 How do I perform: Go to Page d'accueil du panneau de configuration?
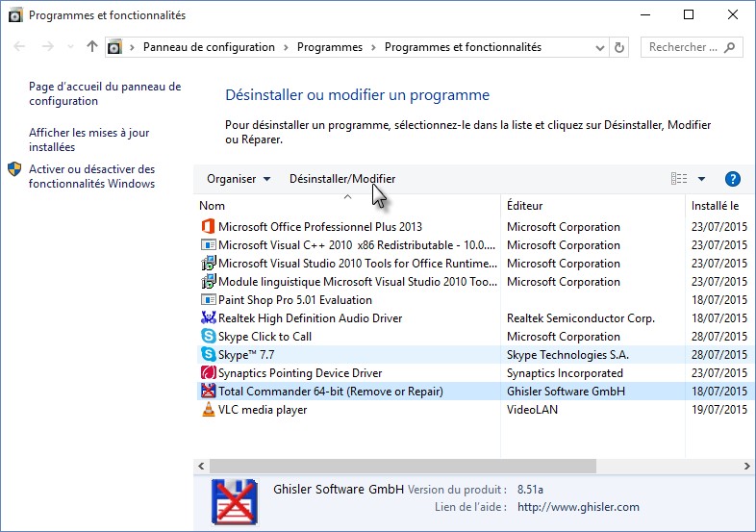pos(104,94)
